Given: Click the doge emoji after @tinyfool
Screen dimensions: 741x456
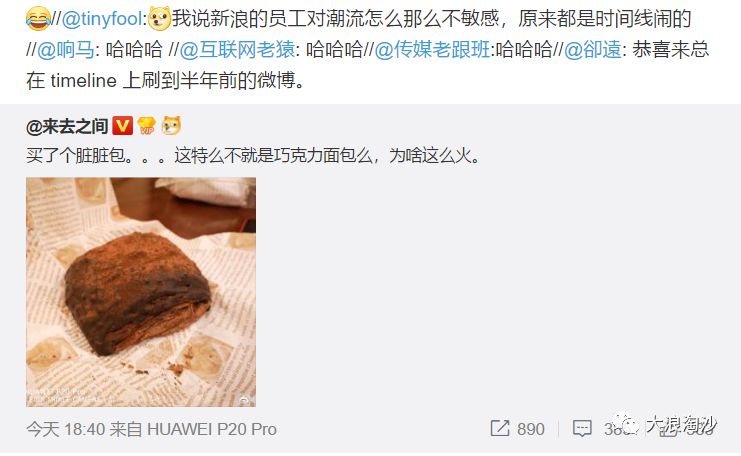Looking at the screenshot, I should click(159, 19).
